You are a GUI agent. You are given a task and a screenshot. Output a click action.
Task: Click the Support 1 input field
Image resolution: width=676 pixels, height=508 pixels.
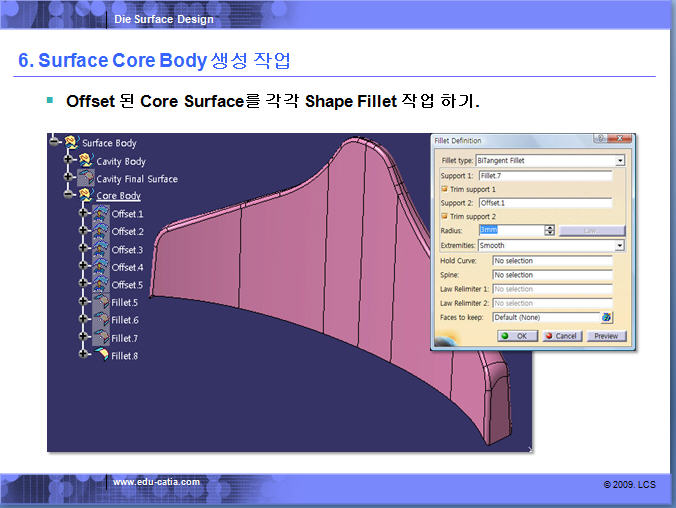[x=551, y=175]
